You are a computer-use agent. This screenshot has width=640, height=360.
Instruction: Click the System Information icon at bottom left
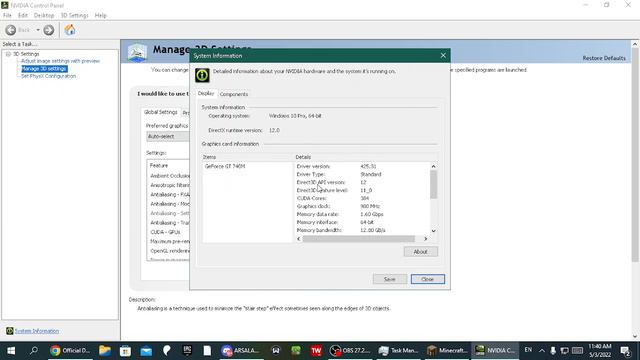pyautogui.click(x=10, y=331)
